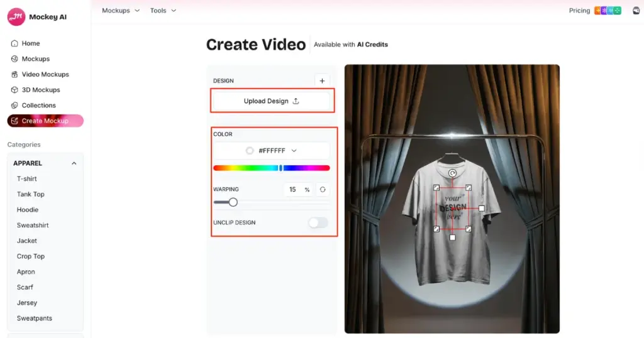Expand the Mockups top menu dropdown
The image size is (644, 338).
coord(121,10)
